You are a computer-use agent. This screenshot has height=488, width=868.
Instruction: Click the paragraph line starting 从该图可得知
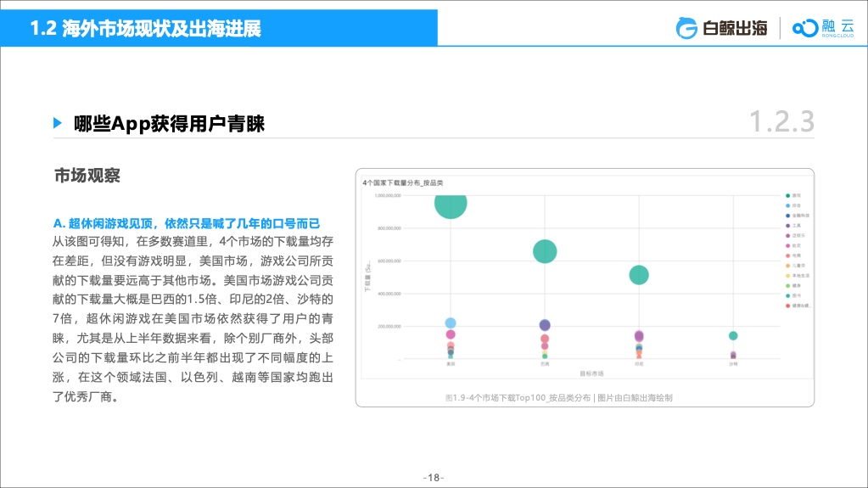[x=193, y=242]
